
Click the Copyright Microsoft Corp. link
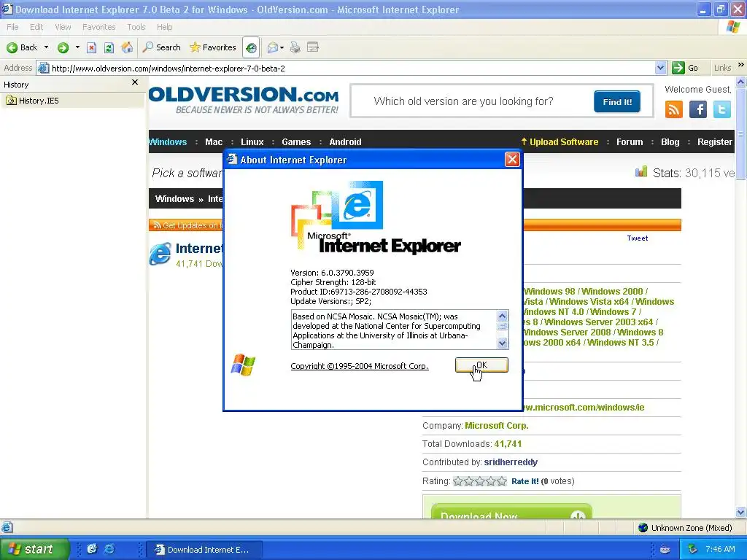(359, 366)
